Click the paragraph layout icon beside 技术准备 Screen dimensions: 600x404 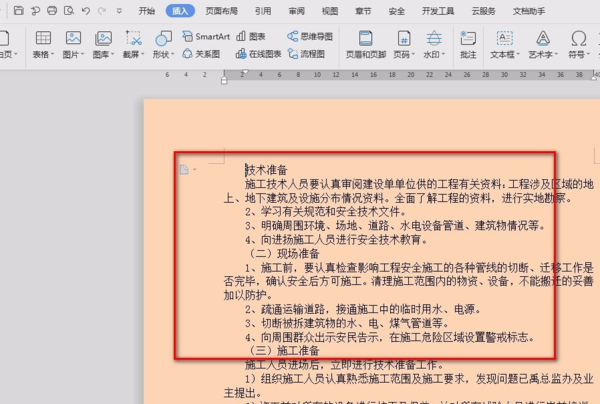click(x=185, y=170)
